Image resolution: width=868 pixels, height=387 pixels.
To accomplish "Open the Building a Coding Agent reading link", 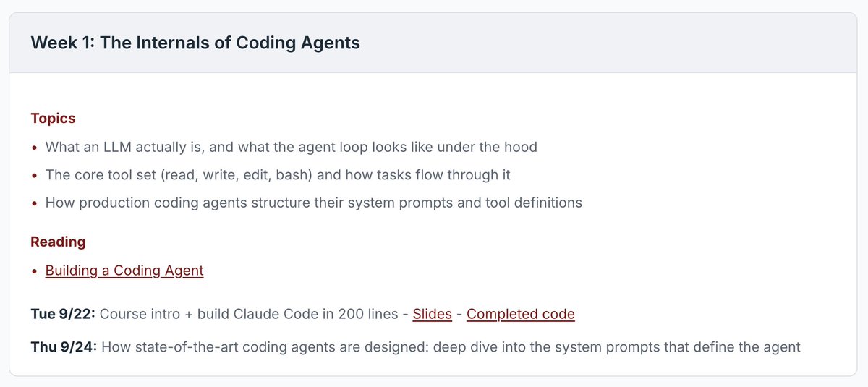I will click(x=124, y=271).
